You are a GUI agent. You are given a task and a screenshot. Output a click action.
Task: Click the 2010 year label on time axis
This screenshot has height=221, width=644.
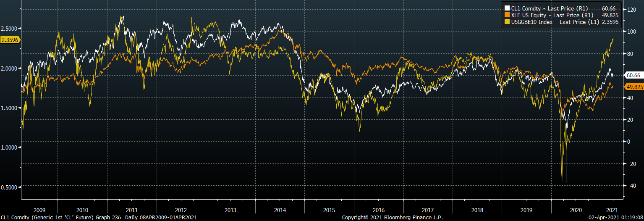coord(82,210)
